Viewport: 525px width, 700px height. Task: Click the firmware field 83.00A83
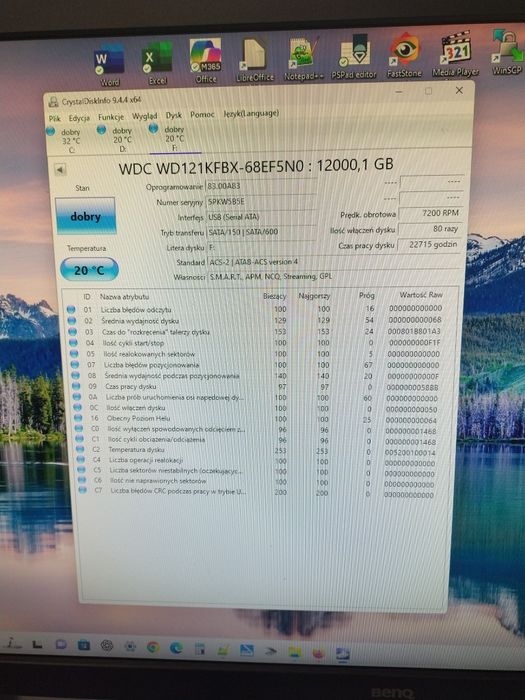[x=261, y=185]
